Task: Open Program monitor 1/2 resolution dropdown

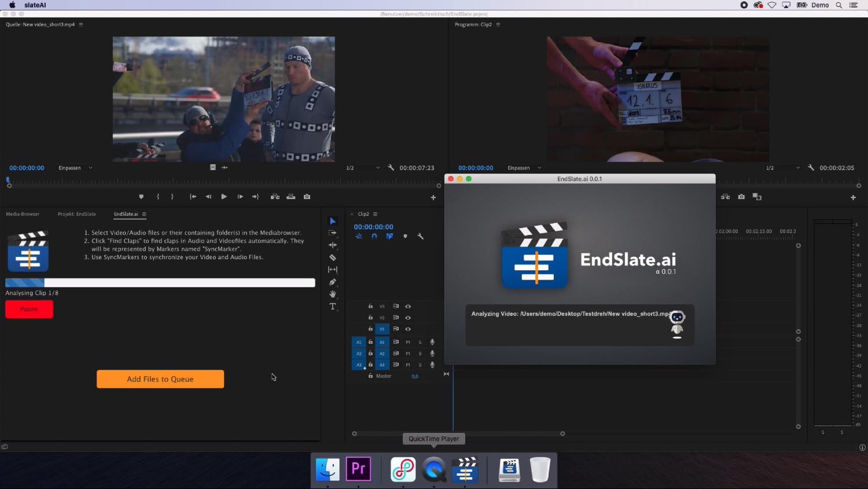Action: [783, 168]
